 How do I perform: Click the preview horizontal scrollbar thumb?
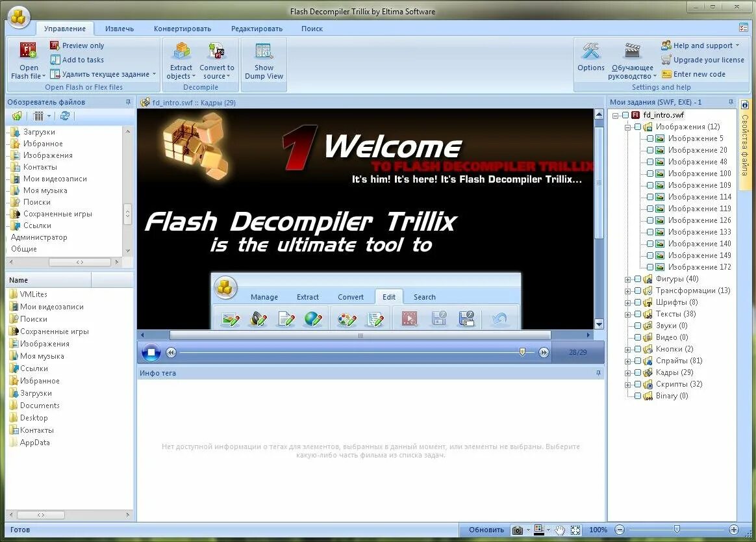[360, 335]
